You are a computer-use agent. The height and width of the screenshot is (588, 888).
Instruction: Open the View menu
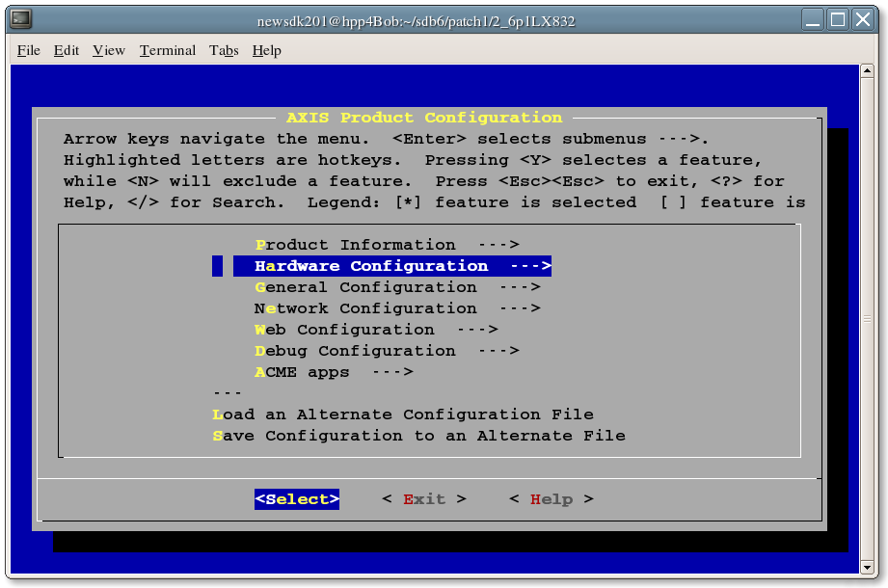(109, 50)
